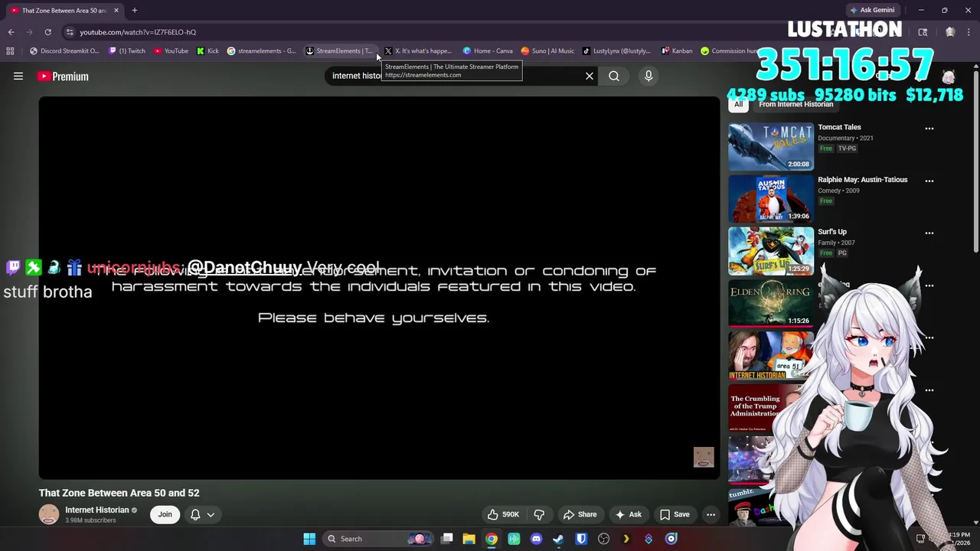Start voice search with microphone
Viewport: 980px width, 551px height.
(x=648, y=76)
